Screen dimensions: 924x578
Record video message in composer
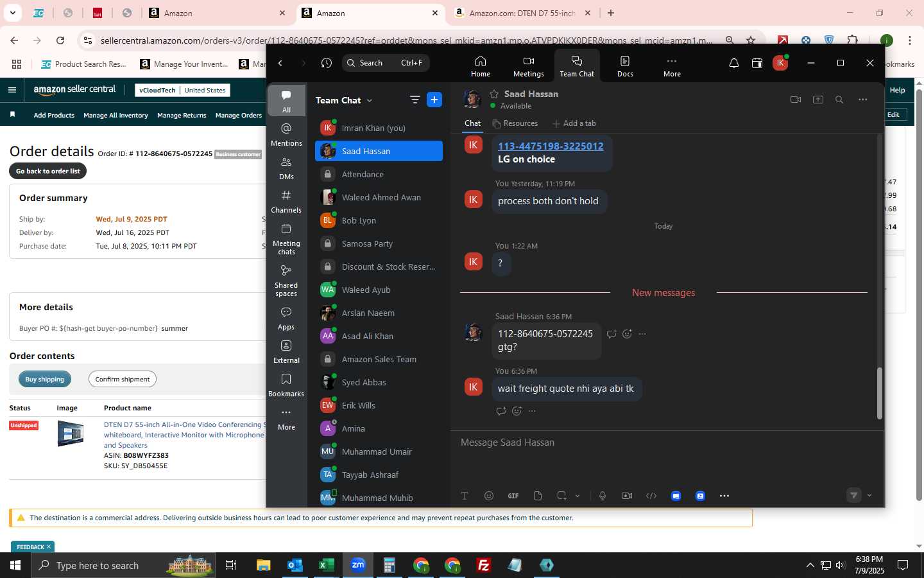(x=627, y=496)
